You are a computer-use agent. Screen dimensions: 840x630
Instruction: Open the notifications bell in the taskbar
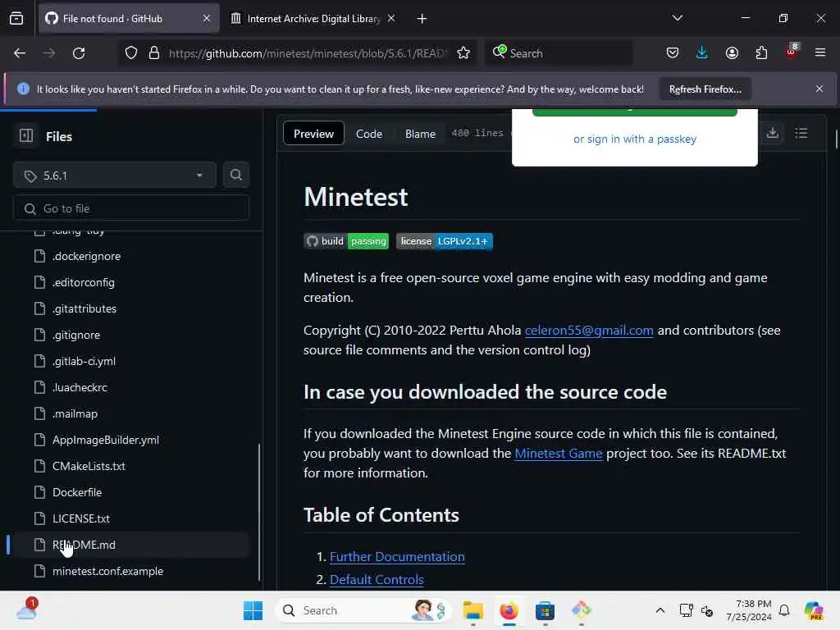[783, 610]
